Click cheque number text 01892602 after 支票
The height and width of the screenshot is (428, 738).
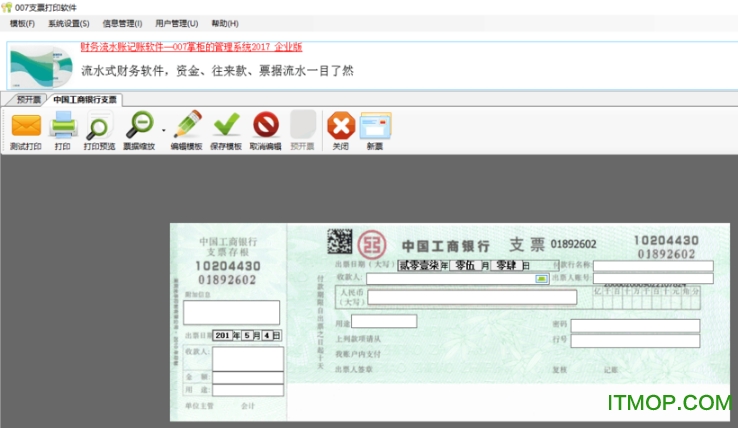tap(573, 244)
